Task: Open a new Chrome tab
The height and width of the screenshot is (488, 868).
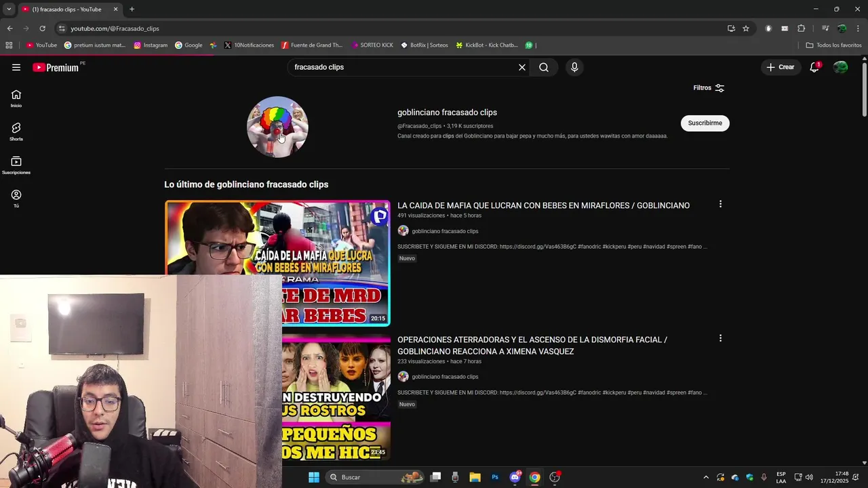Action: [x=132, y=9]
